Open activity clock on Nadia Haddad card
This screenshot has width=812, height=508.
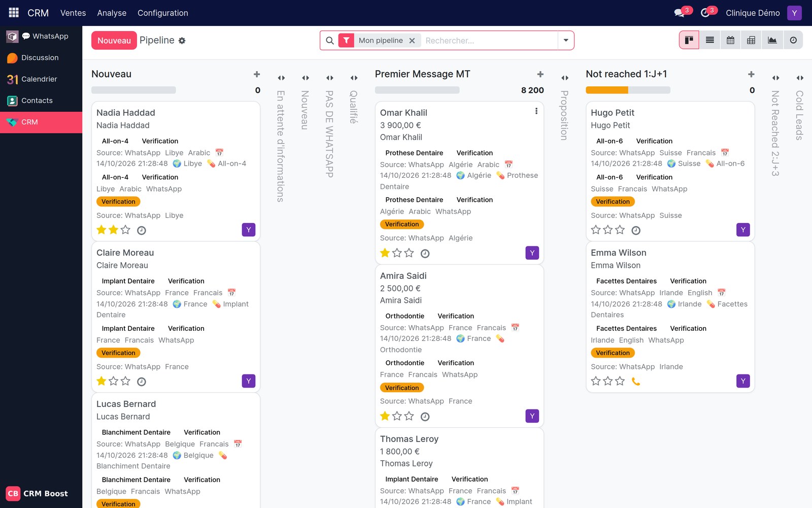[142, 230]
